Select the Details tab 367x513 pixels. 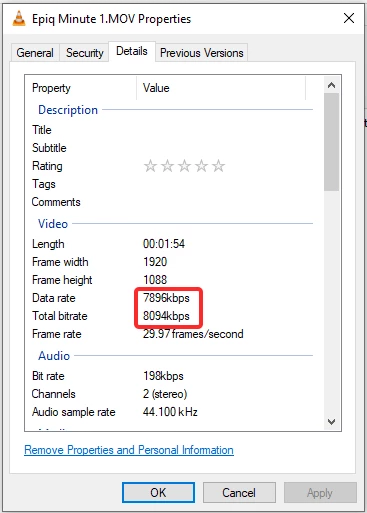click(x=132, y=51)
